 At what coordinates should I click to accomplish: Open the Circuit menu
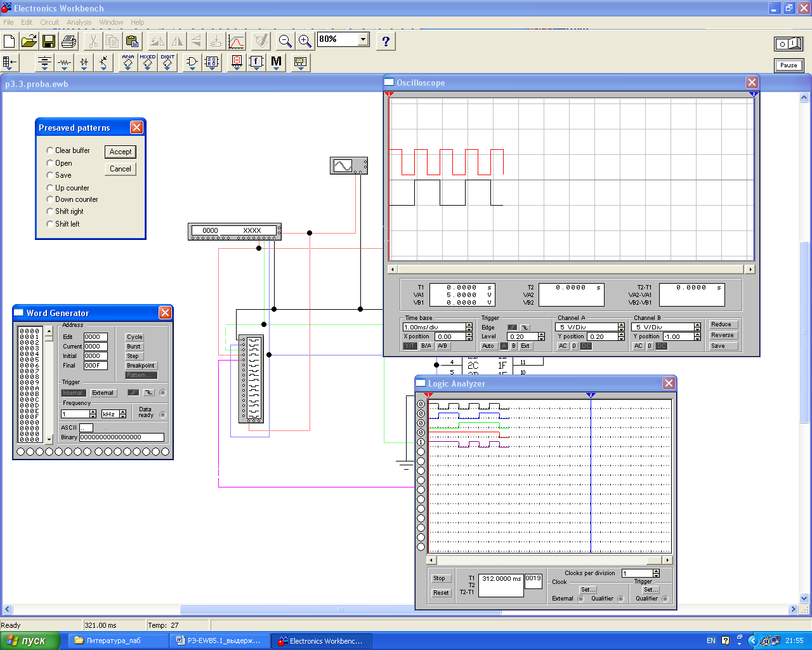[x=49, y=22]
